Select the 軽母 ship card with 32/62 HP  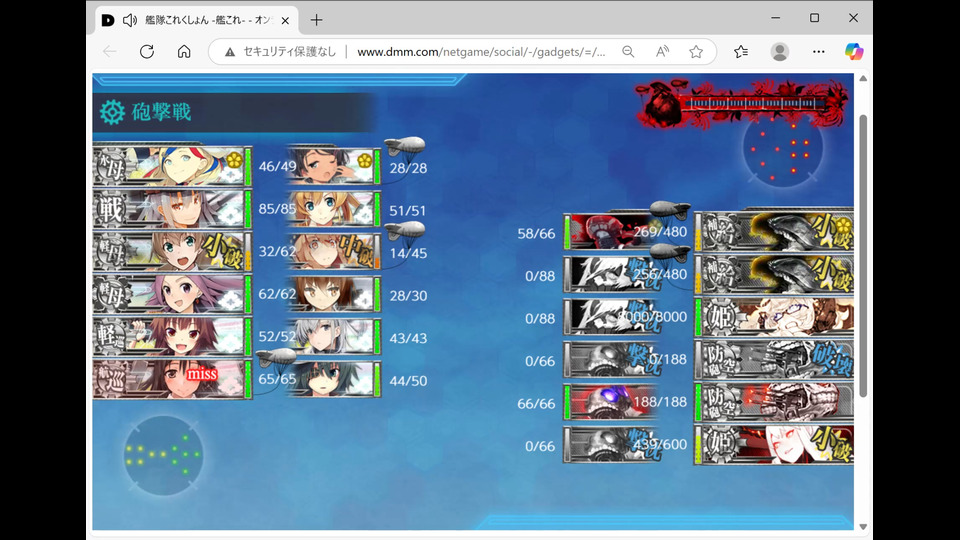172,251
